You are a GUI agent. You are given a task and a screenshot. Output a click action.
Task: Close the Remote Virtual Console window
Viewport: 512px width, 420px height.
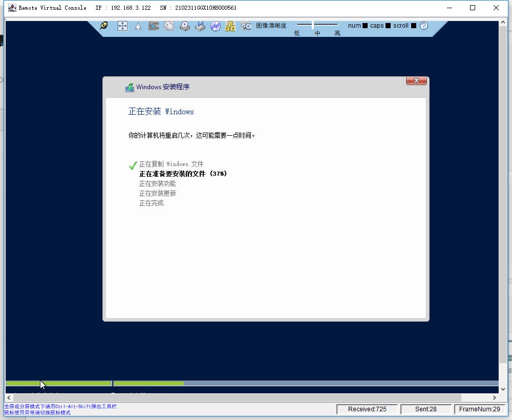pos(496,8)
